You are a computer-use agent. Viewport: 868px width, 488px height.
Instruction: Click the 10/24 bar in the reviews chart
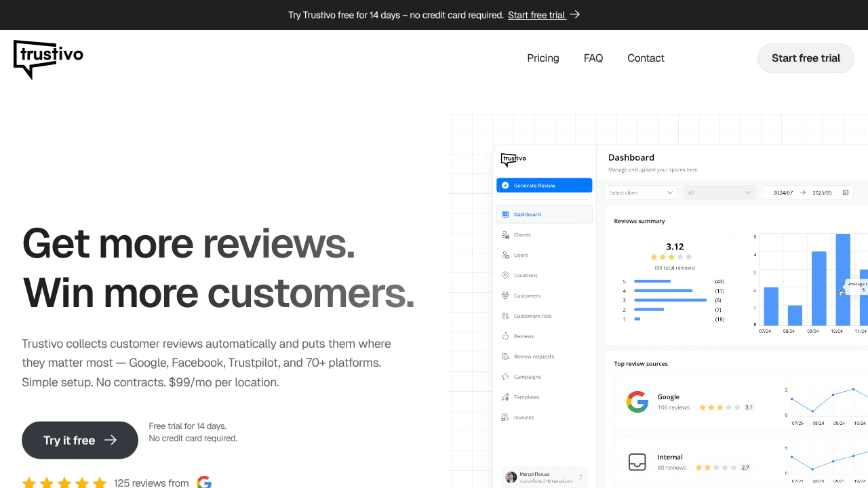coord(843,280)
